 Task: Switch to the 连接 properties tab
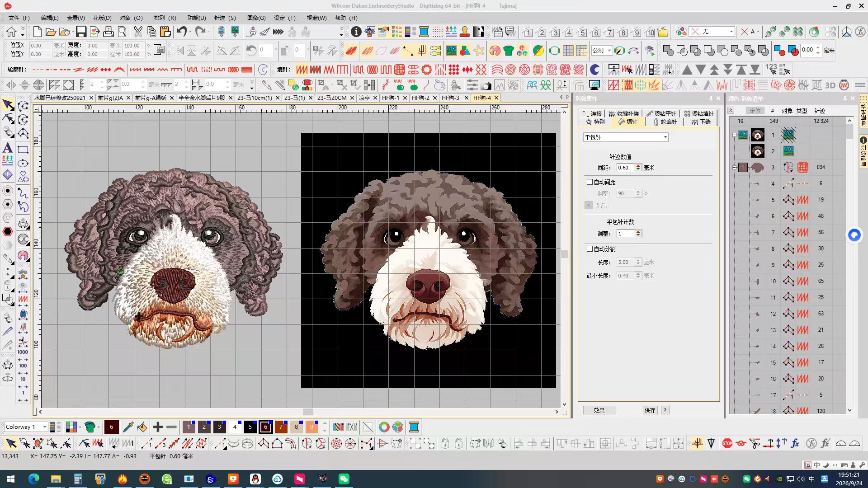tap(592, 114)
